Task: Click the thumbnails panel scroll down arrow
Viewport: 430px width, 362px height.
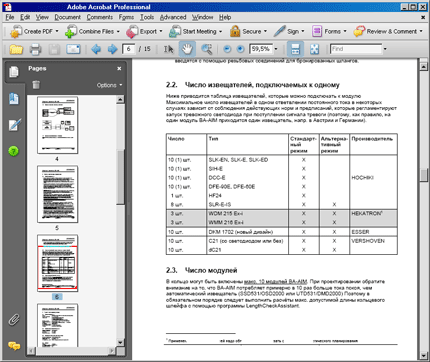Action: pyautogui.click(x=120, y=343)
